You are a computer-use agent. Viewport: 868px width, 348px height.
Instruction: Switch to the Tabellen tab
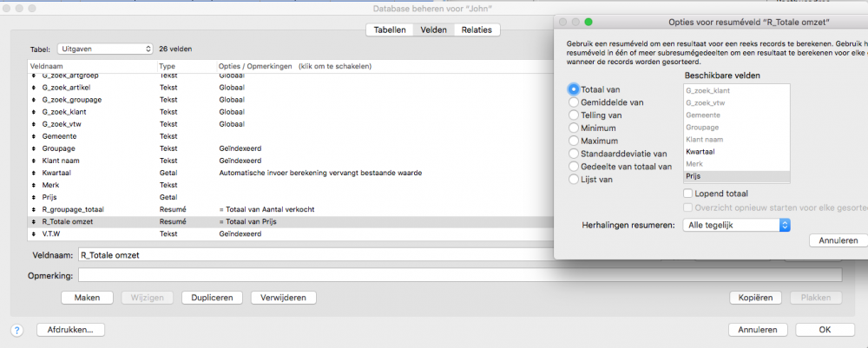(390, 30)
